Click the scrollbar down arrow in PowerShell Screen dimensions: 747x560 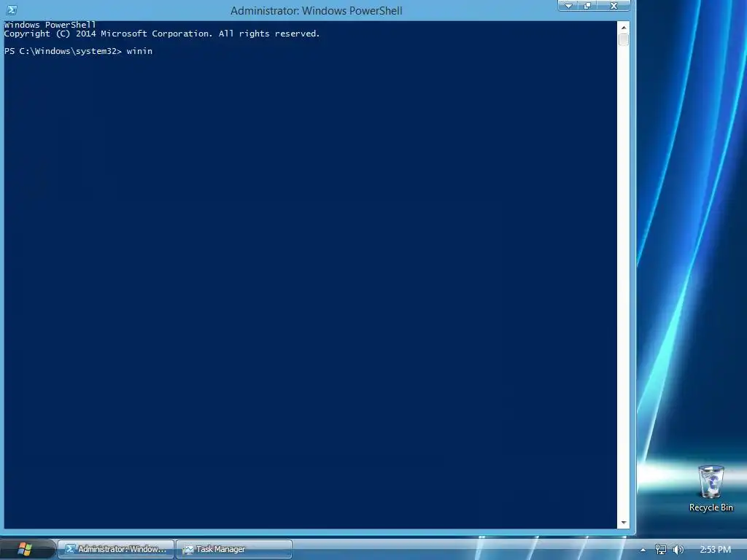point(623,522)
